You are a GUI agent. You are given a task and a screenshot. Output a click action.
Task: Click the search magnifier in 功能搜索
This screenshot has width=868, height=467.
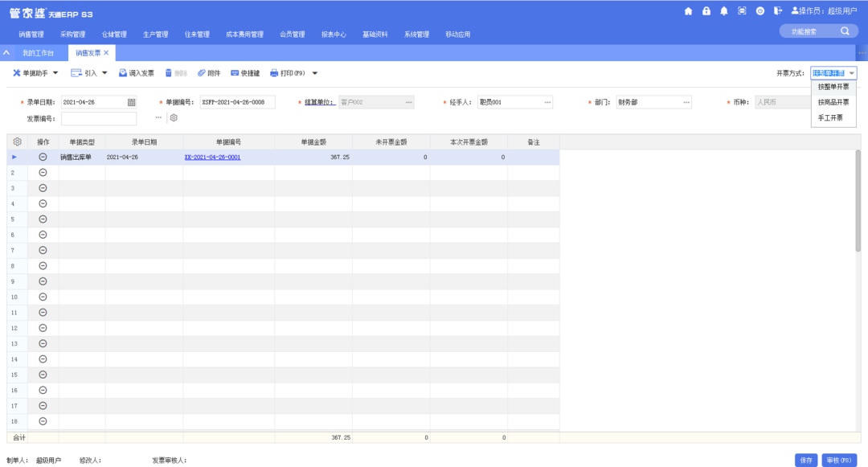(845, 31)
